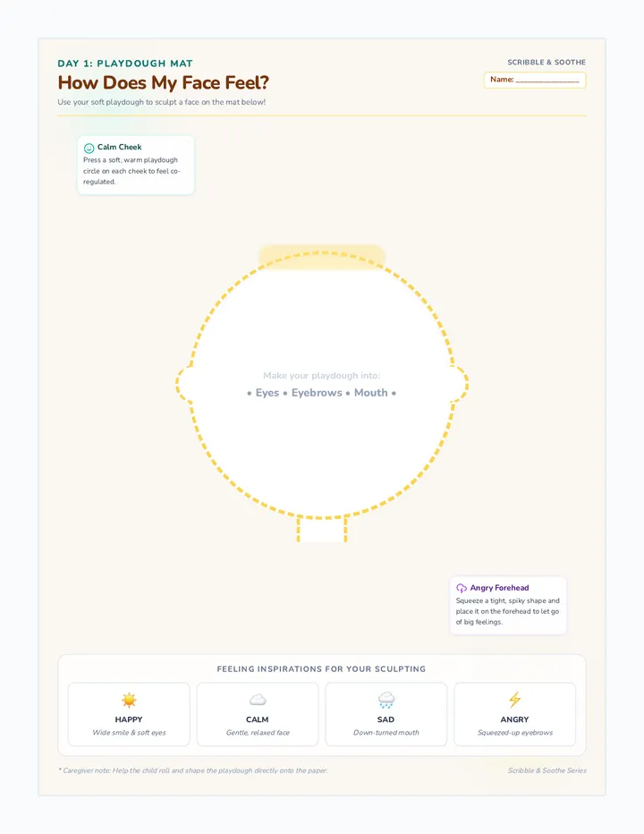Click the Name input field
This screenshot has width=644, height=834.
pyautogui.click(x=535, y=80)
